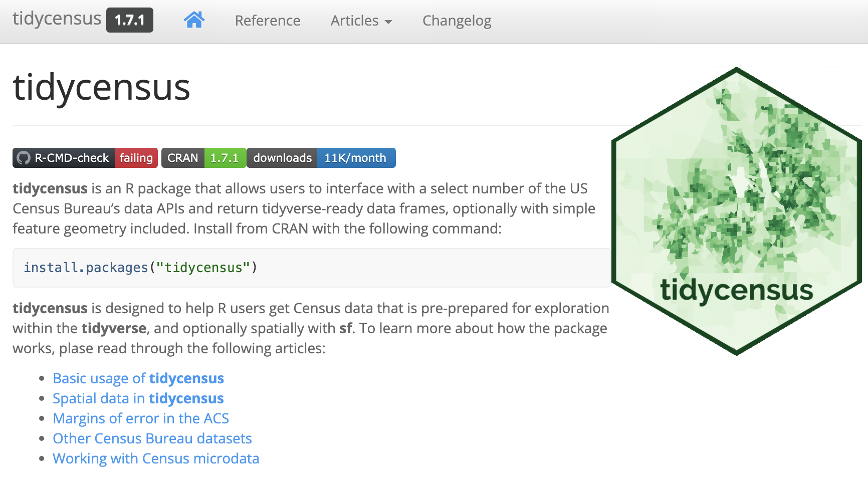
Task: Open the Reference page
Action: click(268, 21)
